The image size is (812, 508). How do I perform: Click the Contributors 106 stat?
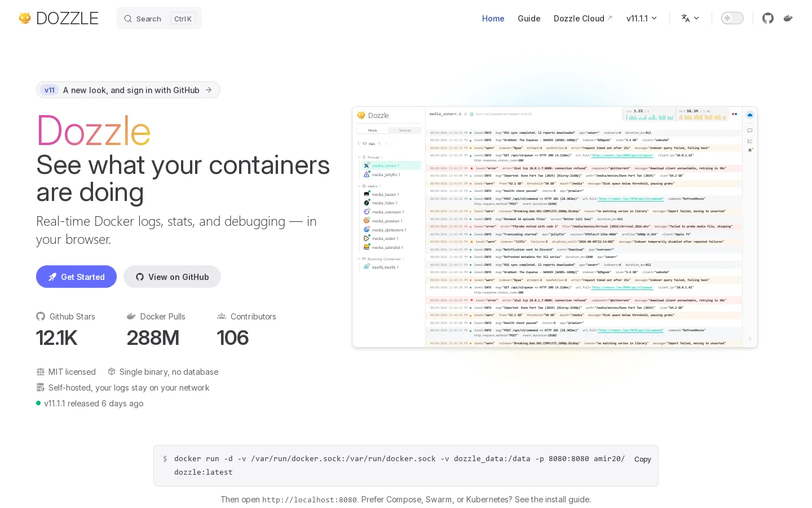[x=246, y=331]
